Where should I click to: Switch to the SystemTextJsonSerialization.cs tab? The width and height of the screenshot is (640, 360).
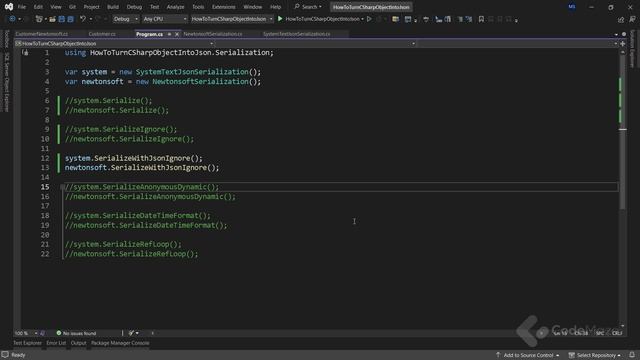coord(297,34)
